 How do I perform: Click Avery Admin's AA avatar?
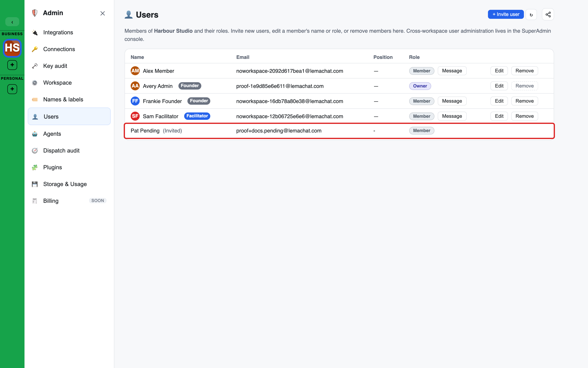[135, 86]
